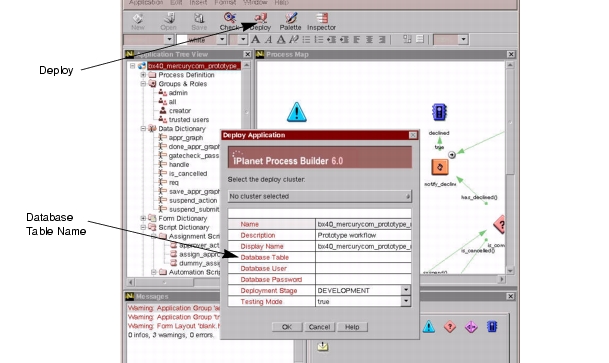
Task: Toggle underline text formatting
Action: click(281, 40)
